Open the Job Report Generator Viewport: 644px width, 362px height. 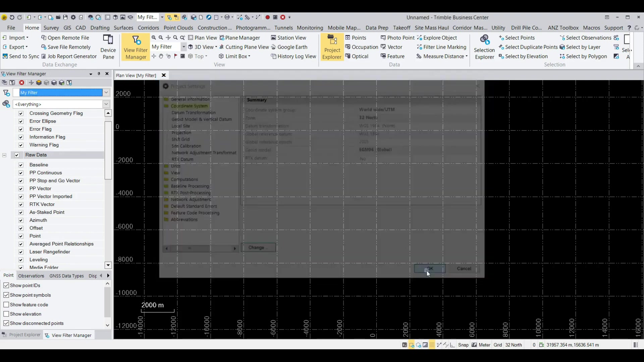[69, 56]
